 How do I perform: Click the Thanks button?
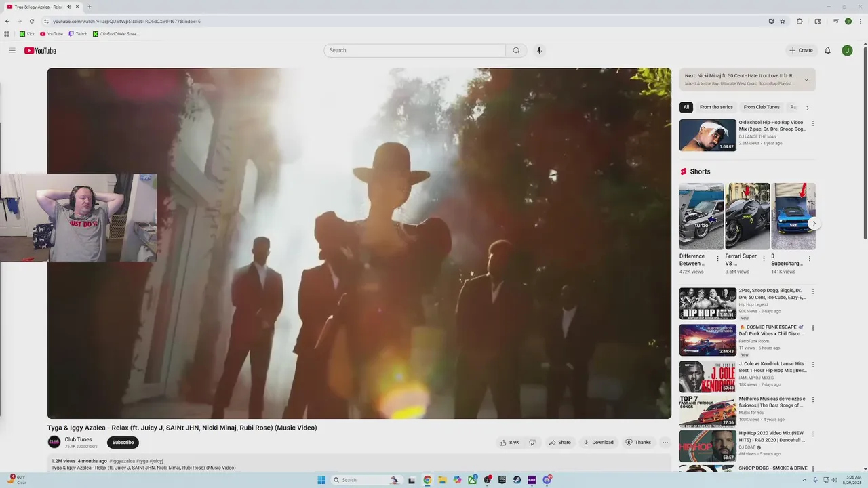(638, 443)
